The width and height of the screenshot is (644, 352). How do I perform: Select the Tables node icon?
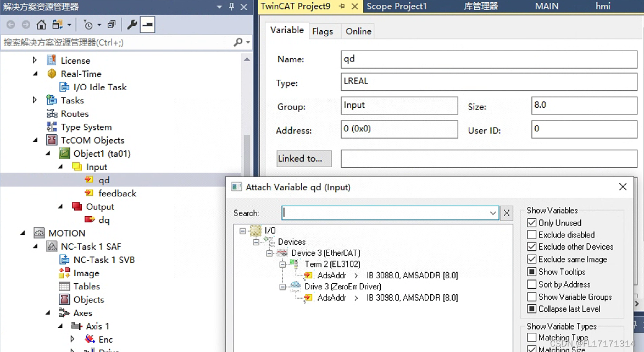64,286
